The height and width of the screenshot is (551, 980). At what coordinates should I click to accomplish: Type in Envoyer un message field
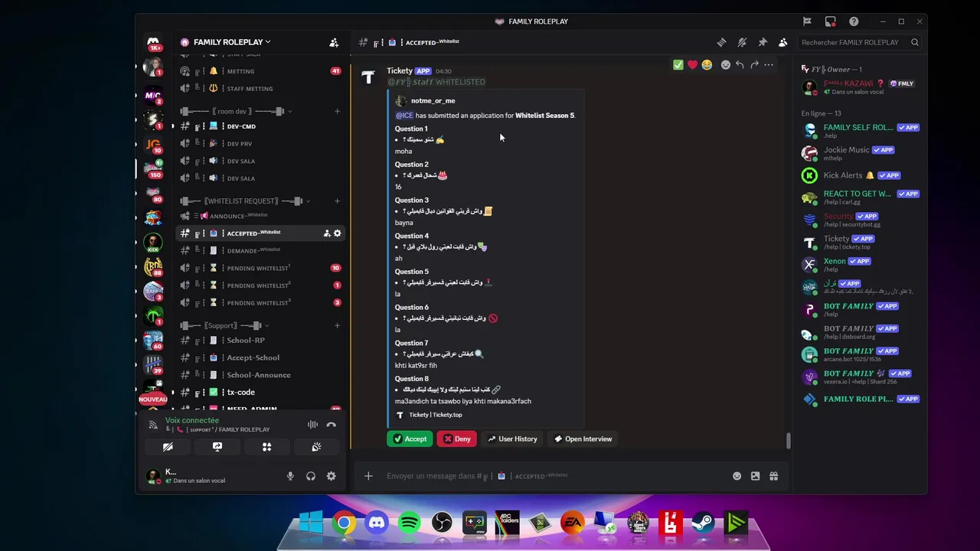[555, 476]
